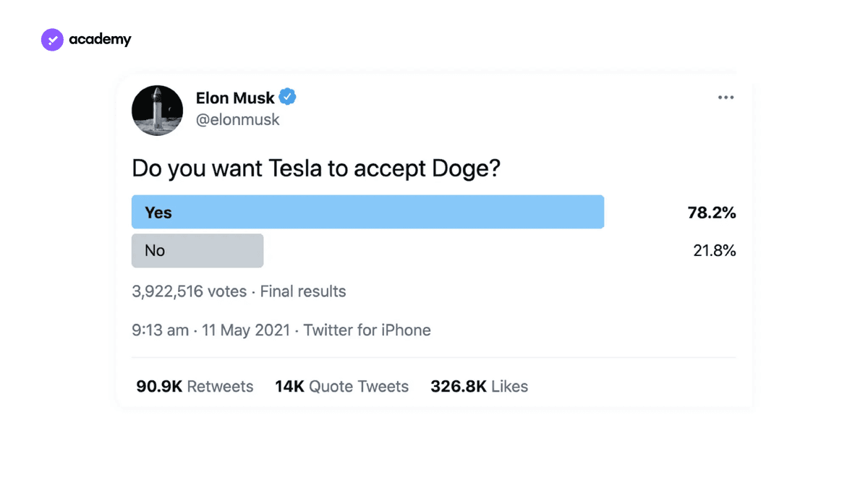Click the 11 May 2021 date
The height and width of the screenshot is (488, 868).
click(x=246, y=330)
